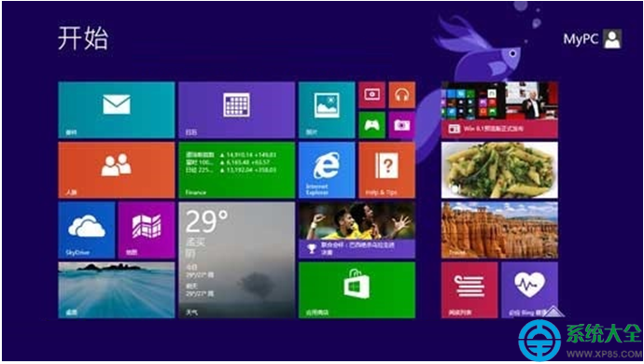Open the Calendar tile
Image resolution: width=644 pixels, height=364 pixels.
pyautogui.click(x=236, y=110)
